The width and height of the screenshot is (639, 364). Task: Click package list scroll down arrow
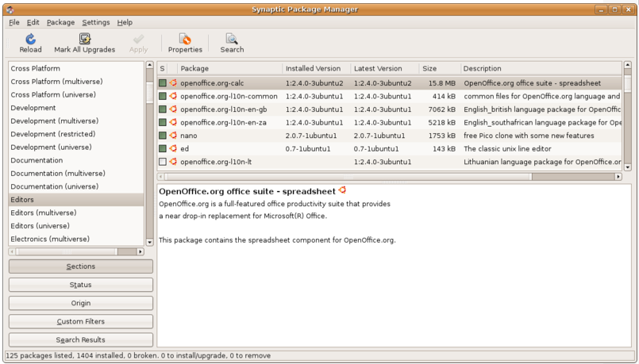pos(628,167)
